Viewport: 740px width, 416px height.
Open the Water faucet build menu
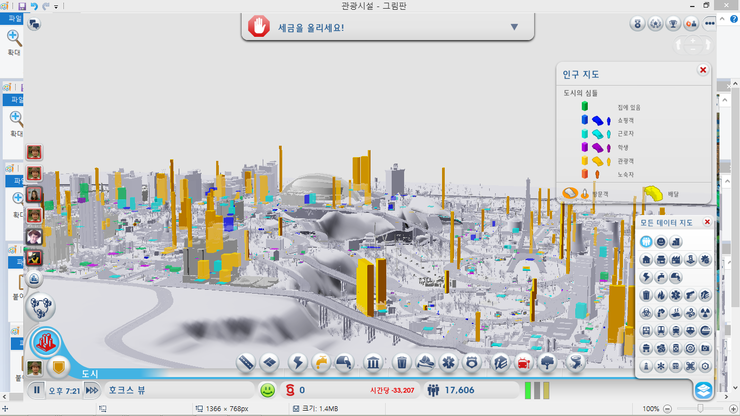(321, 363)
